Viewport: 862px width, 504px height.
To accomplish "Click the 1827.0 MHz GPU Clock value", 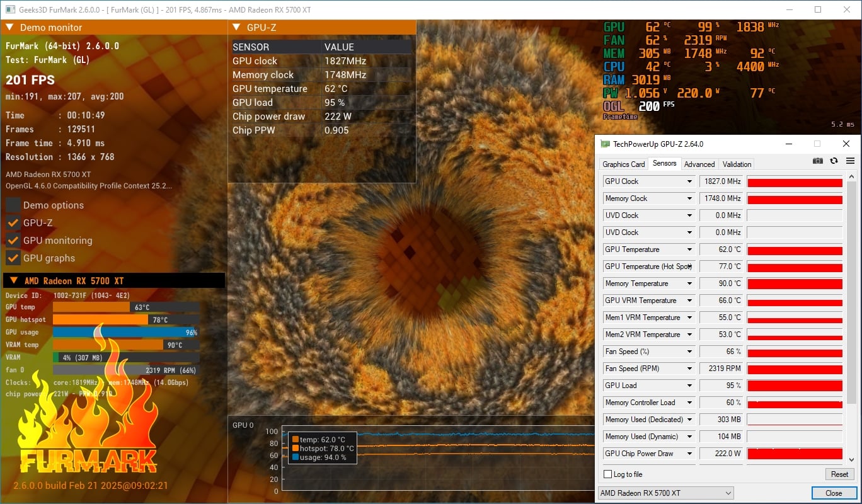I will (721, 181).
